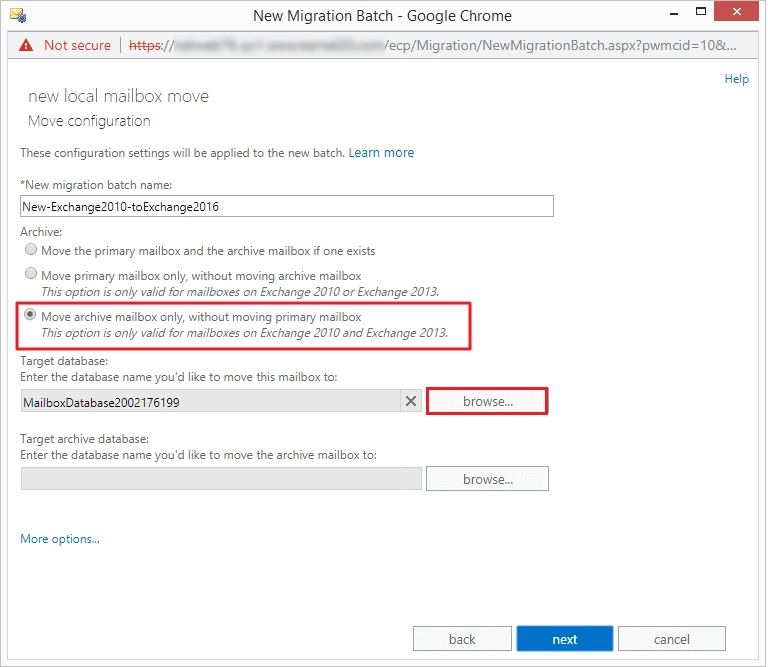Expand More options link
Viewport: 768px width, 667px height.
tap(60, 539)
